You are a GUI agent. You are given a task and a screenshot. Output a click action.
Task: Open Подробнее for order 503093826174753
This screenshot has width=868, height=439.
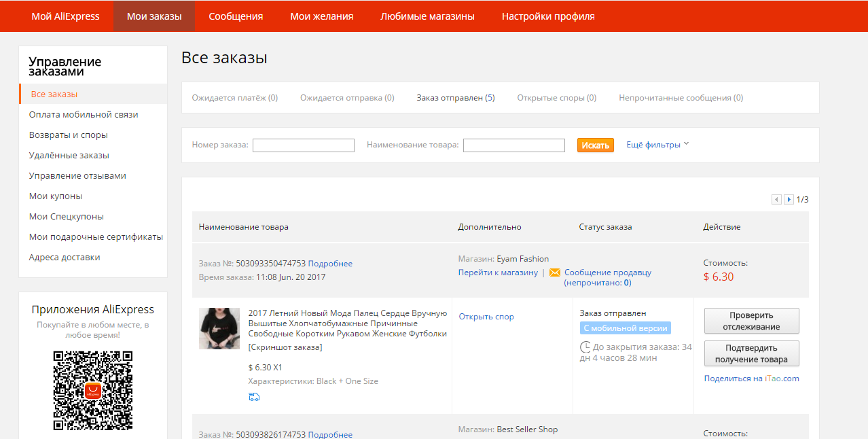coord(330,434)
